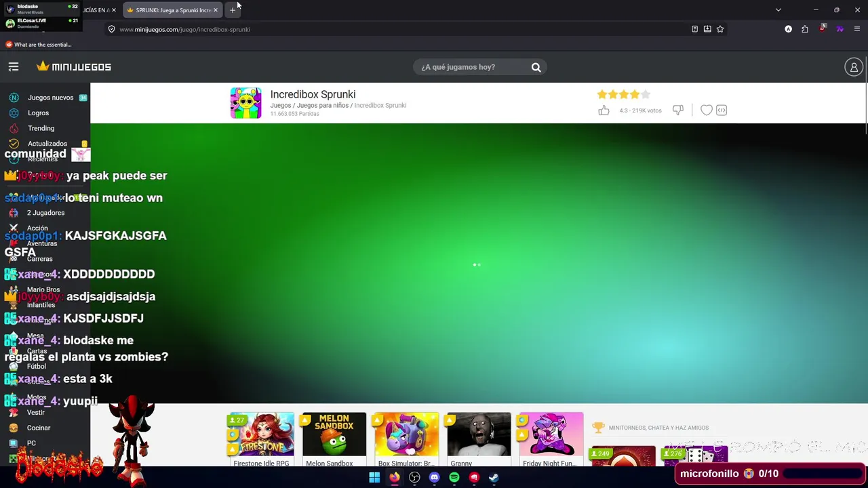Open OBS Studio from the taskbar
Screen dimensions: 868x488
click(414, 478)
